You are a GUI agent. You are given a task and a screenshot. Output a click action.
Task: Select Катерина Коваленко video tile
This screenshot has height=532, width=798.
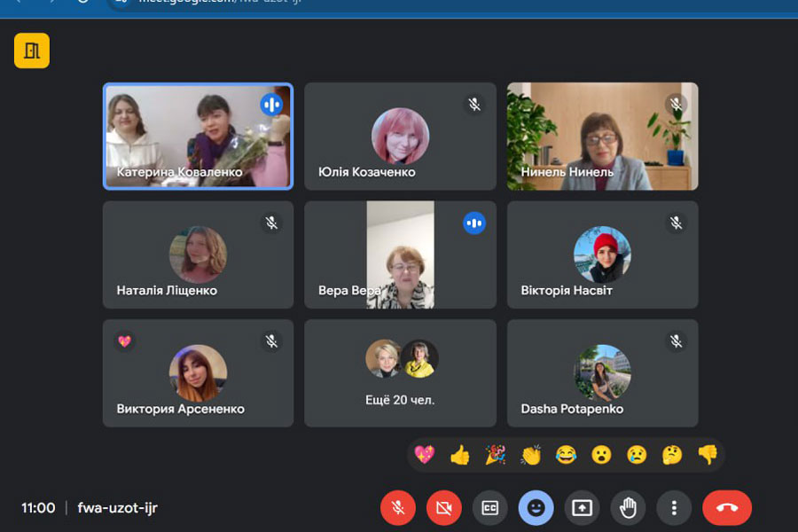click(198, 137)
